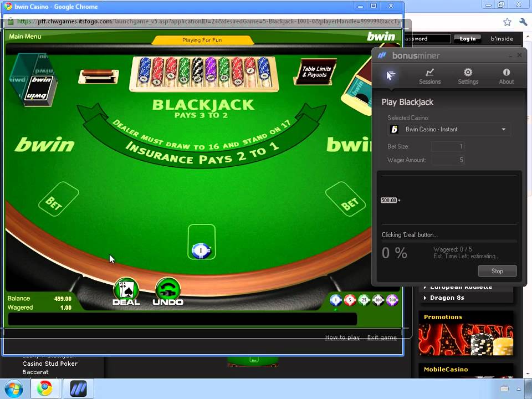
Task: Show hidden system tray icons
Action: [519, 389]
